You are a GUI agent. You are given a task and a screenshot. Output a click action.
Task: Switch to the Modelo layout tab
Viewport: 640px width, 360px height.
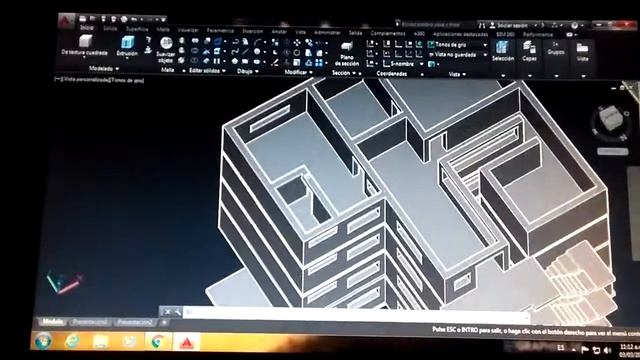point(53,322)
